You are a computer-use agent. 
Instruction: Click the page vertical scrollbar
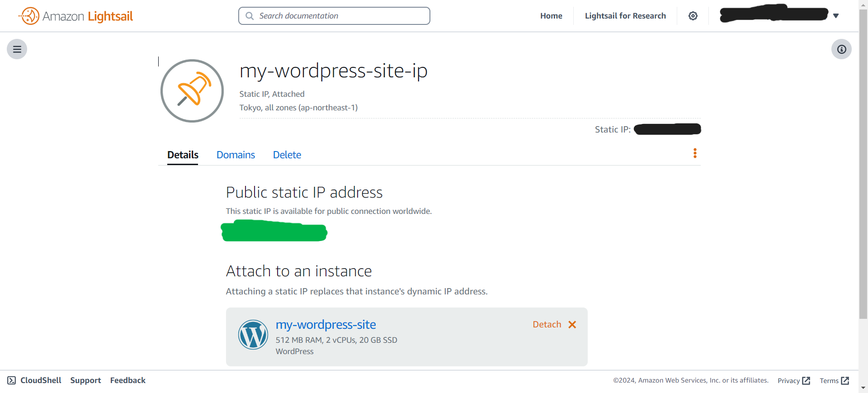pyautogui.click(x=863, y=165)
